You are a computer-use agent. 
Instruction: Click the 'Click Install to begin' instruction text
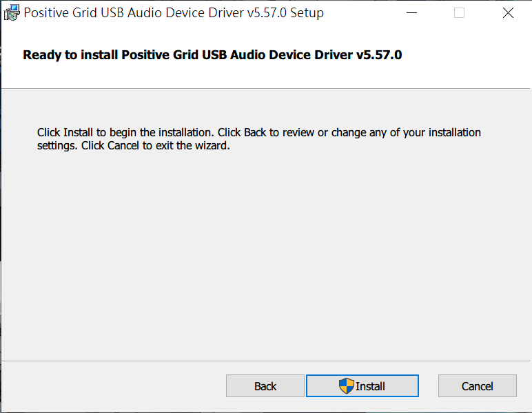[259, 139]
